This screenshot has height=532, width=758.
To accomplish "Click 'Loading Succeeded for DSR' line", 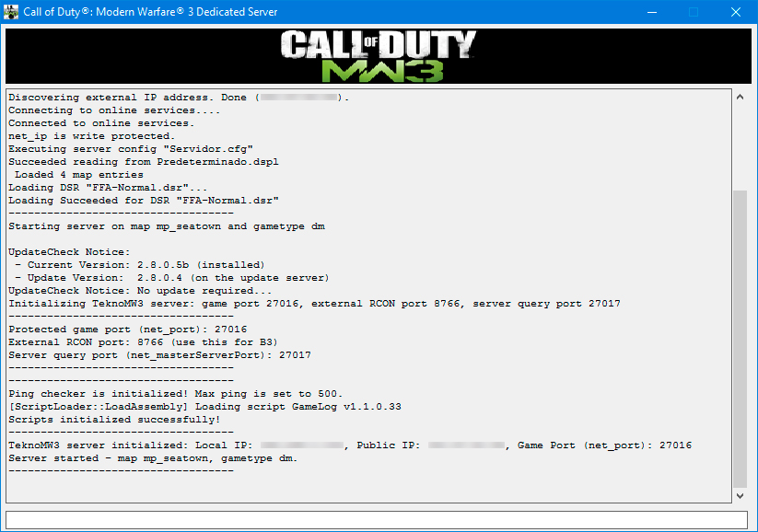I will tap(144, 201).
